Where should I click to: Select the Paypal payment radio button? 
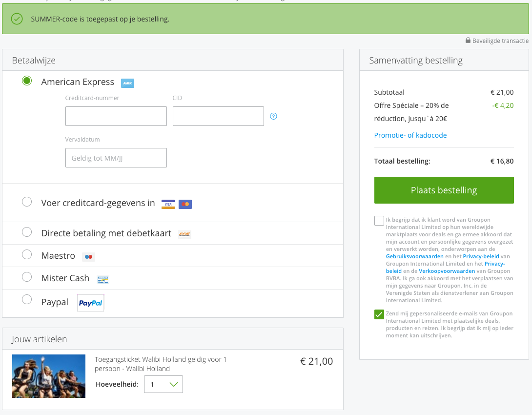coord(27,299)
